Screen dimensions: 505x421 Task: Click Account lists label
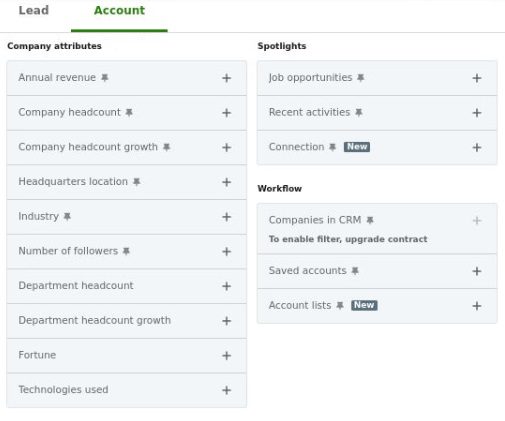[300, 305]
